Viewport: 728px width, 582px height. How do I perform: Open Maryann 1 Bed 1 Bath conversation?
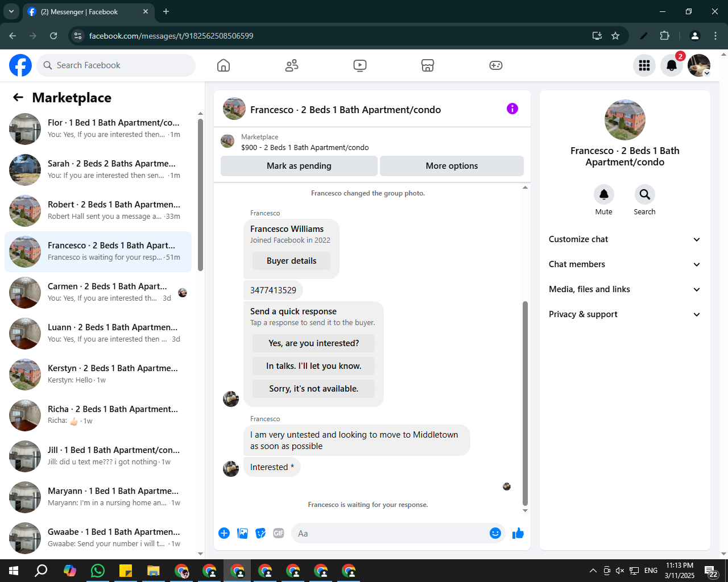[98, 497]
